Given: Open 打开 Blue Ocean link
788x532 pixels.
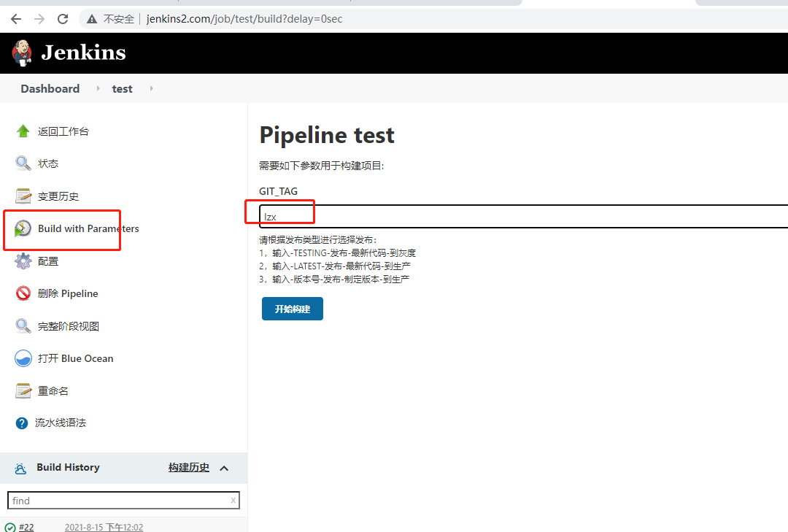Looking at the screenshot, I should (75, 358).
